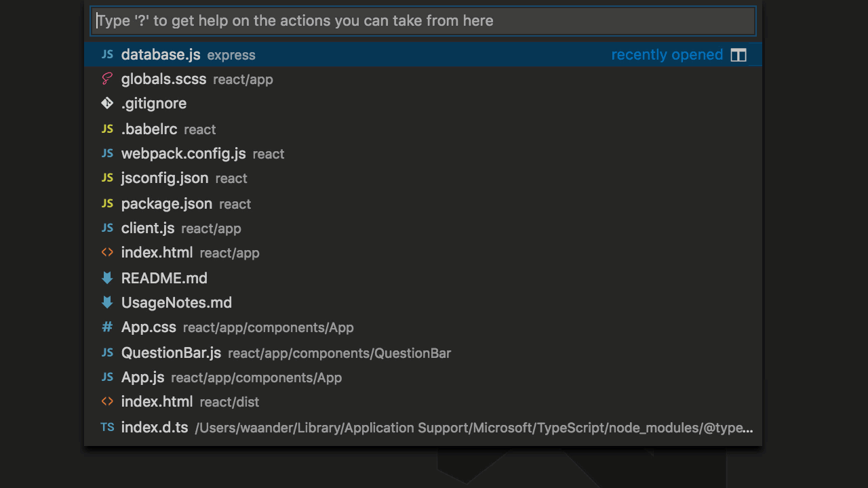This screenshot has height=488, width=868.
Task: Open client.js from react/app
Action: [148, 228]
